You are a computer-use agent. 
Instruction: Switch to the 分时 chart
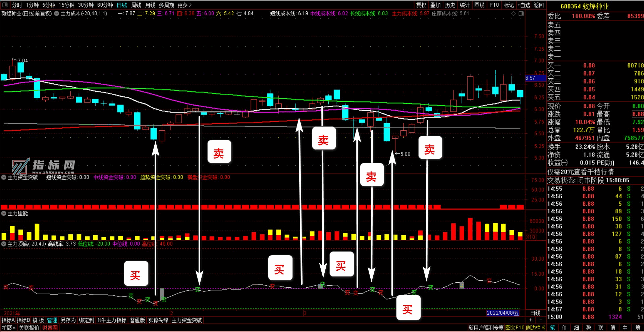17,5
